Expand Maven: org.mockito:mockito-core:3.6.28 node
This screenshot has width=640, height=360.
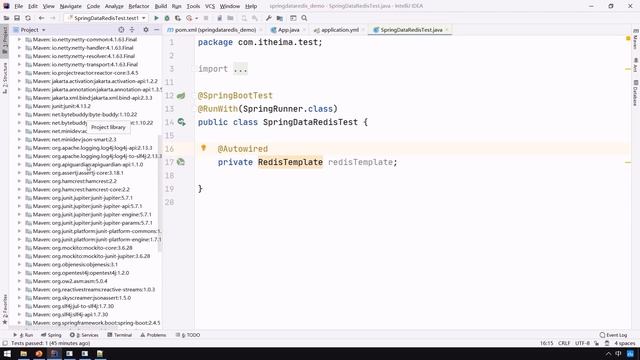(19, 248)
